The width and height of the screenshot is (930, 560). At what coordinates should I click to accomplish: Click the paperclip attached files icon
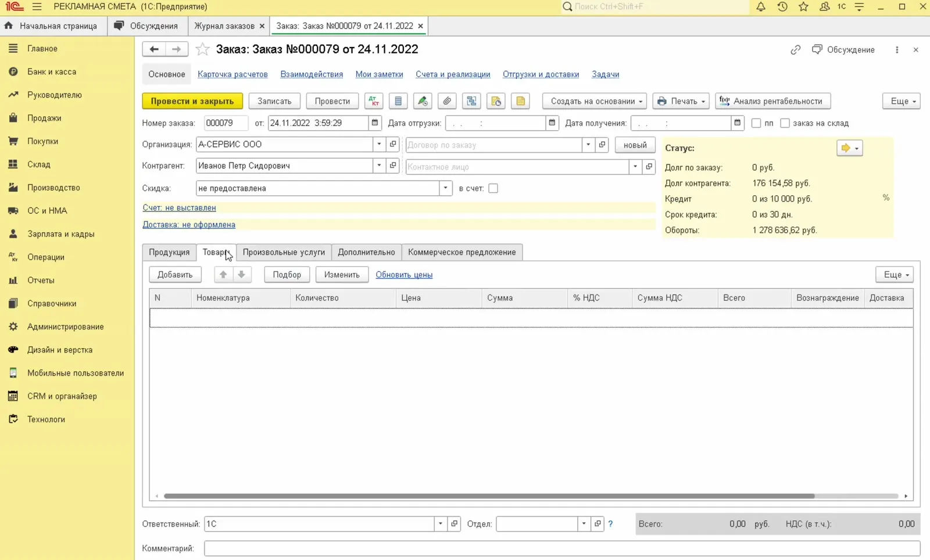(447, 101)
